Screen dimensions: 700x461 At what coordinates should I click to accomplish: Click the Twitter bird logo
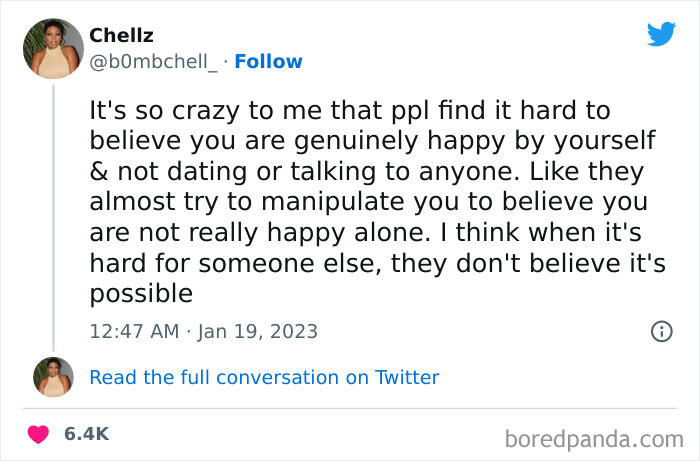pos(661,34)
